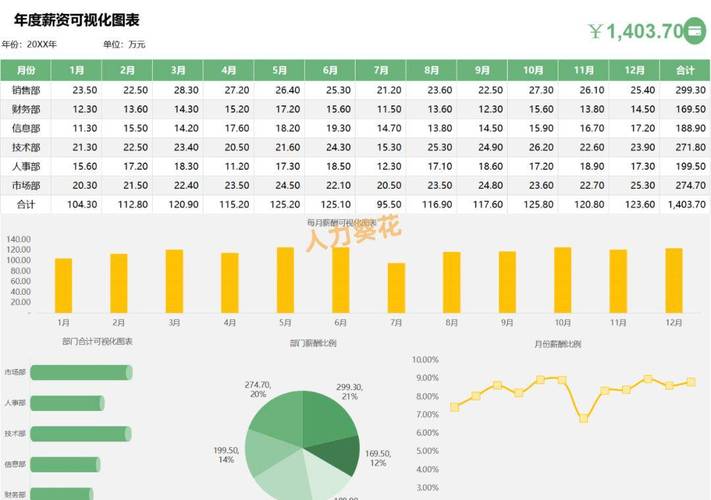Image resolution: width=711 pixels, height=500 pixels.
Task: Click the 年度薪资可视化图表 title
Action: 76,19
